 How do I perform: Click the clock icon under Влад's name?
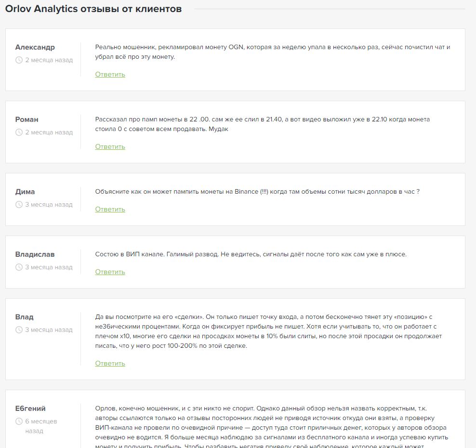tap(19, 330)
